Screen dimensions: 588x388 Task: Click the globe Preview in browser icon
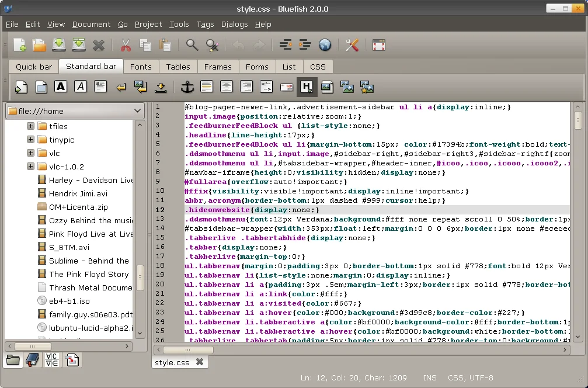[x=325, y=45]
